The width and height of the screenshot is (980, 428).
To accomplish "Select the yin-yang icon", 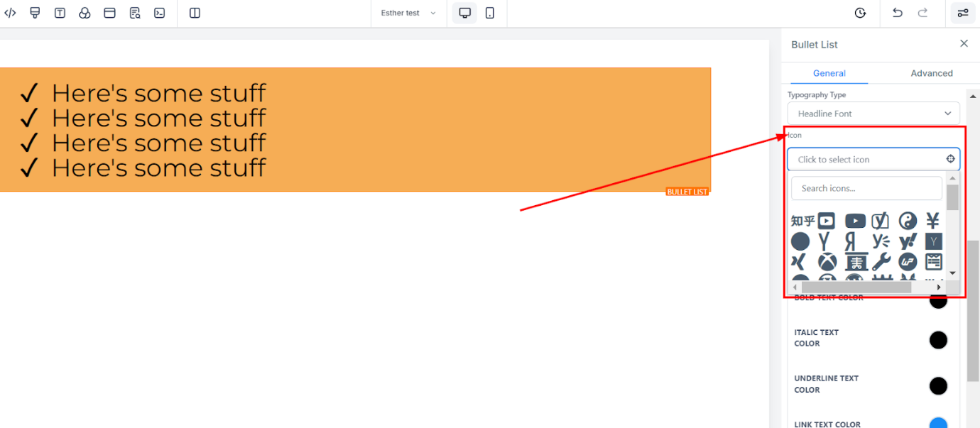I will tap(908, 221).
